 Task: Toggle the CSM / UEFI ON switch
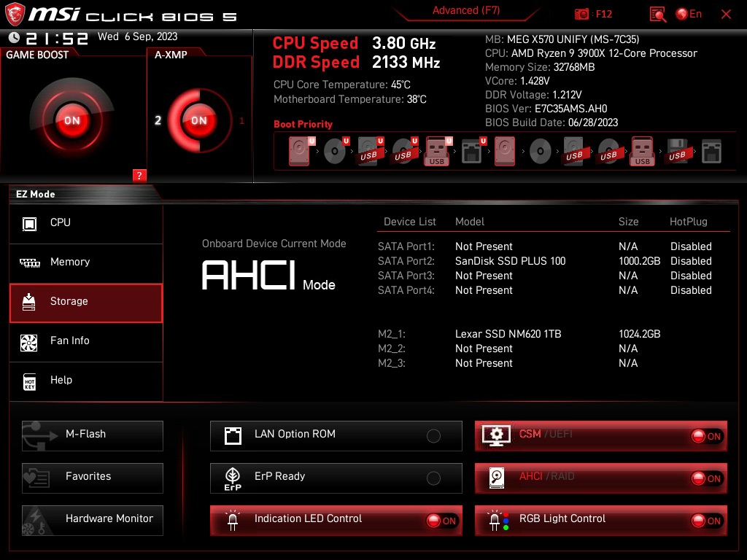[706, 436]
